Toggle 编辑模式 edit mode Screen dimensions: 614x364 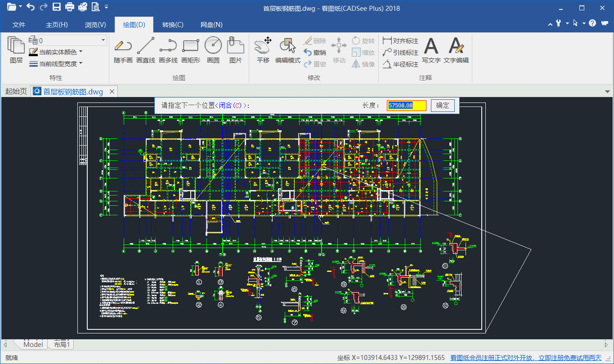click(x=288, y=50)
